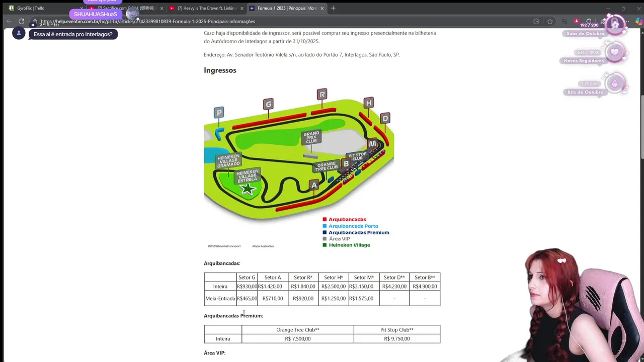Screen dimensions: 644x362
Task: Add this page to favorites star
Action: click(550, 21)
